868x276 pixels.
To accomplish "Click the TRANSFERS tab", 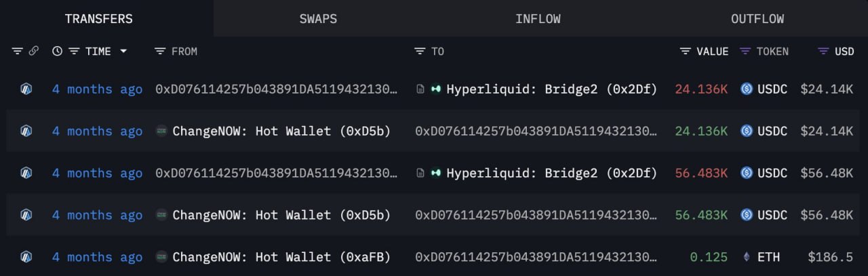I will pyautogui.click(x=98, y=19).
